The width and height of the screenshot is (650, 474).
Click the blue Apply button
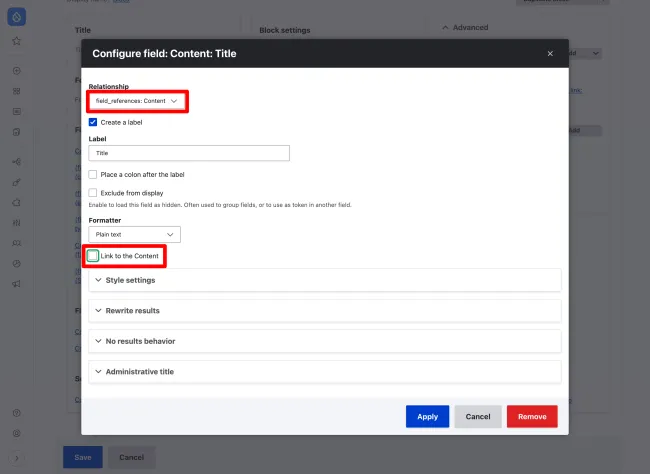click(427, 416)
